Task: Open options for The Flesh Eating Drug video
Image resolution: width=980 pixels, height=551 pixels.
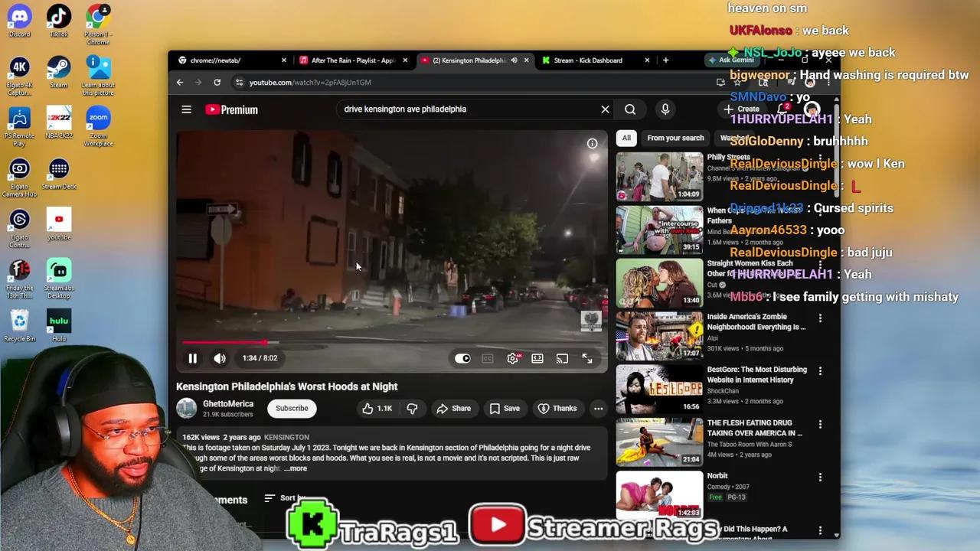Action: pos(820,424)
